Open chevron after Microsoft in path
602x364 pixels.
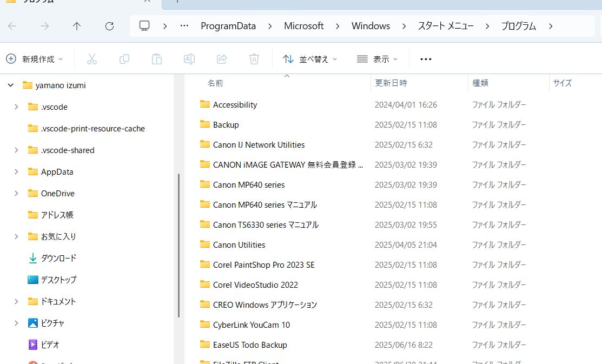(x=338, y=26)
